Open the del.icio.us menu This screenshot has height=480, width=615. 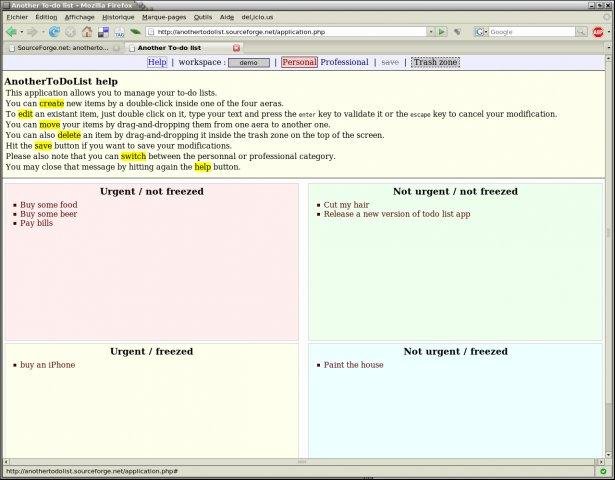(x=257, y=17)
